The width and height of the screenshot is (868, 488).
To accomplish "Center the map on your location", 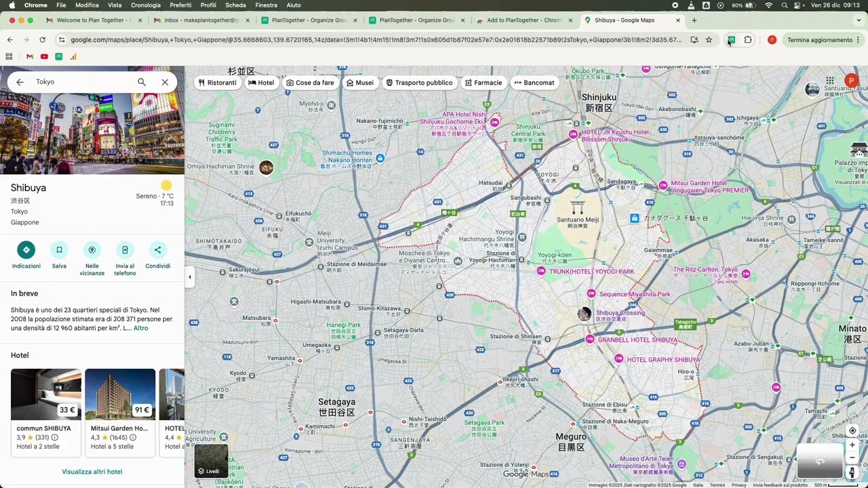I will click(x=852, y=431).
